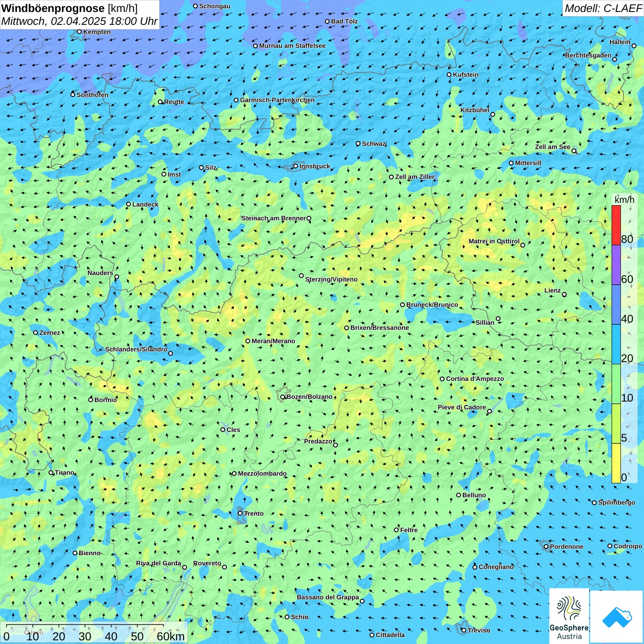Viewport: 644px width, 644px height.
Task: Click the blue cloud logo icon
Action: pyautogui.click(x=617, y=617)
